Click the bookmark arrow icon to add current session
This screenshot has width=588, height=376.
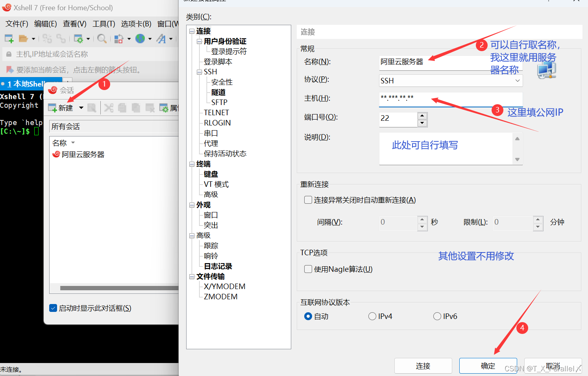click(x=10, y=70)
